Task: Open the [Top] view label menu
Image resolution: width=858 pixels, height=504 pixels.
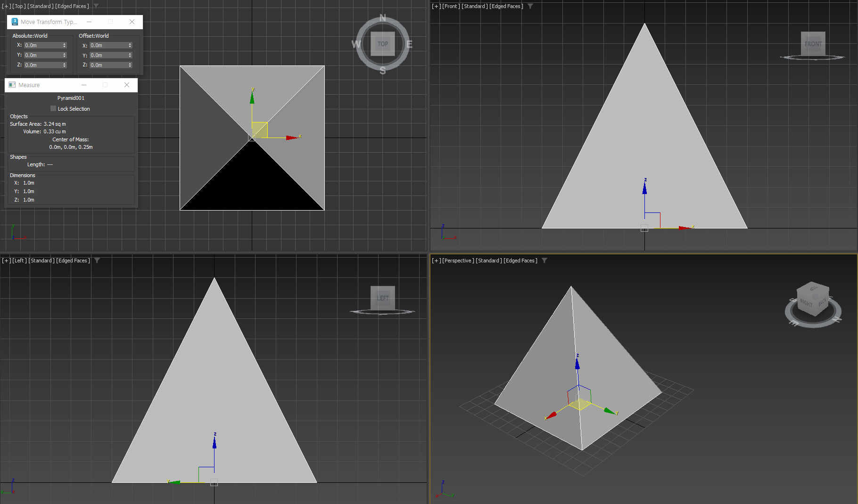Action: [x=19, y=6]
